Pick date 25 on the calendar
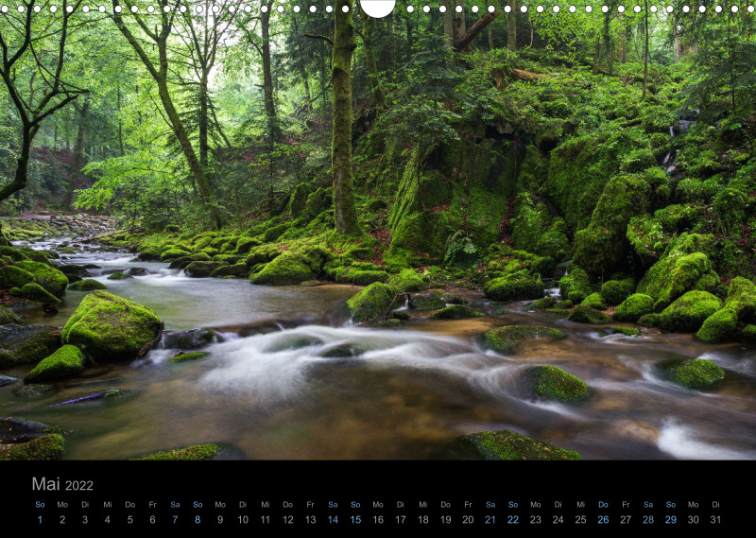 click(x=580, y=520)
